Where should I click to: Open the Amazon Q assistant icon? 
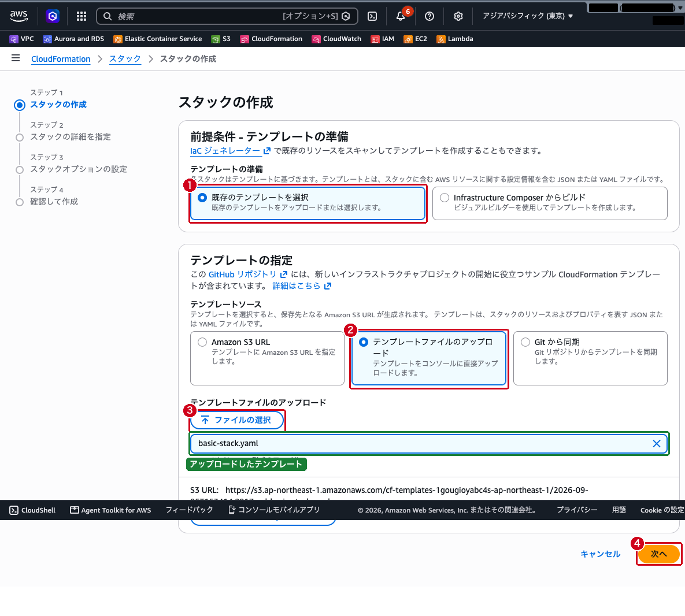pyautogui.click(x=53, y=16)
